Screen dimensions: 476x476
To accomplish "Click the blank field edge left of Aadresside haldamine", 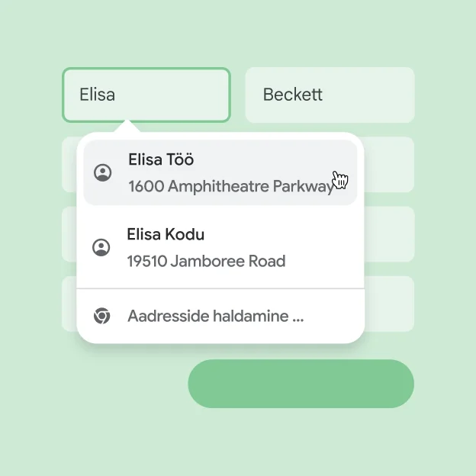I will coord(69,304).
